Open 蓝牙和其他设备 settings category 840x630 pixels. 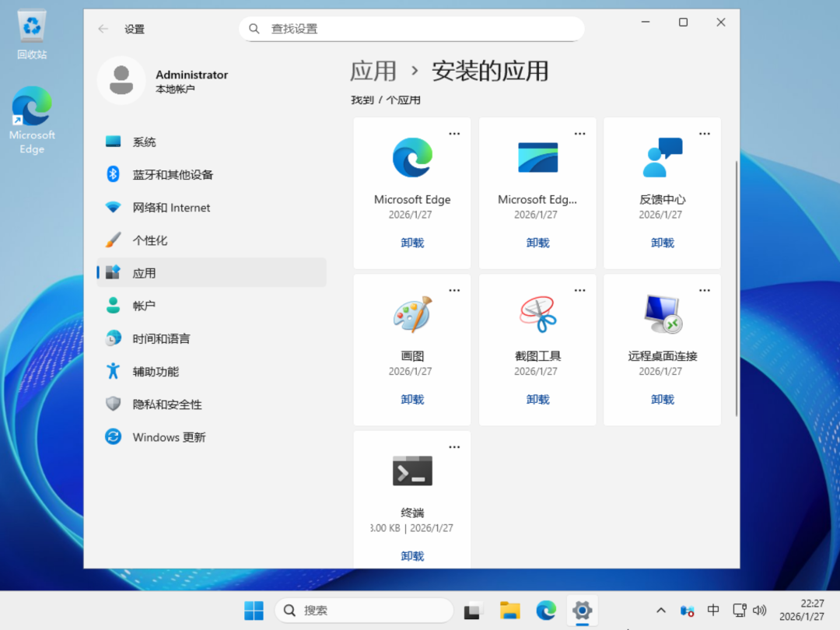pyautogui.click(x=212, y=175)
